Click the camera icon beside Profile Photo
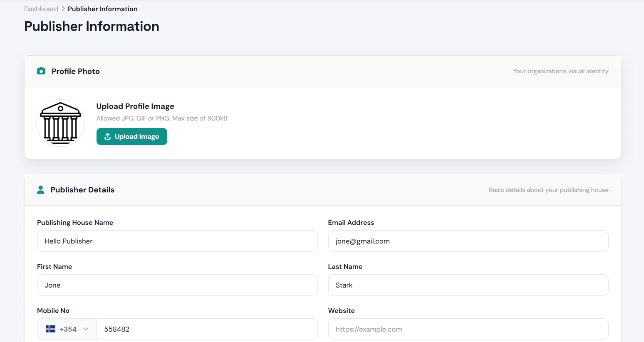Screen dimensions: 644x342 [x=41, y=71]
